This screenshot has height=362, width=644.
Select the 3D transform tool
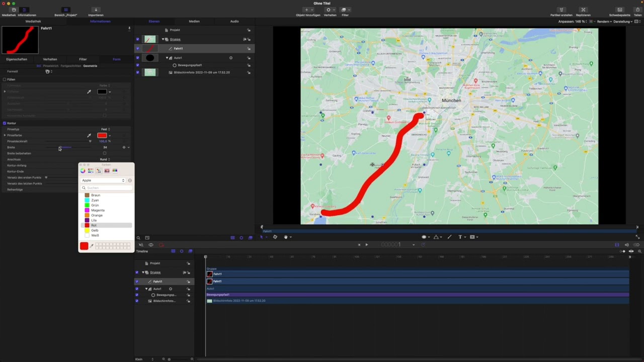point(275,237)
